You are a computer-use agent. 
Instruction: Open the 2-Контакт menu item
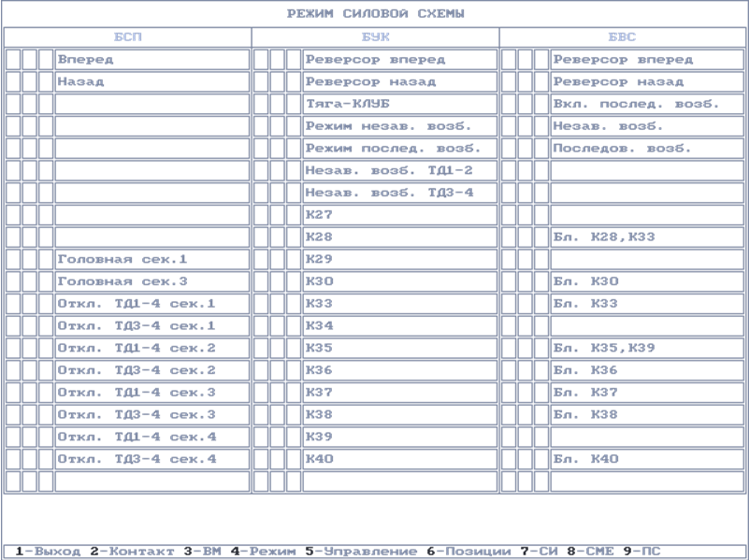coord(133,552)
